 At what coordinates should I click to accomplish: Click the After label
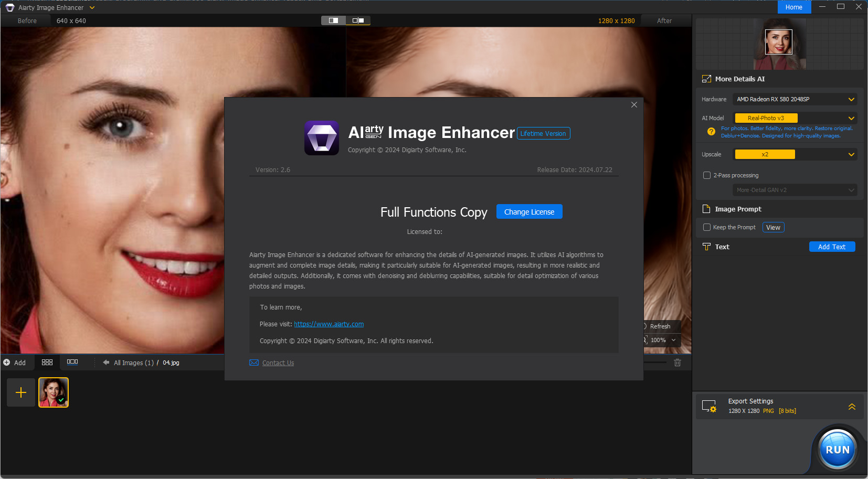664,21
